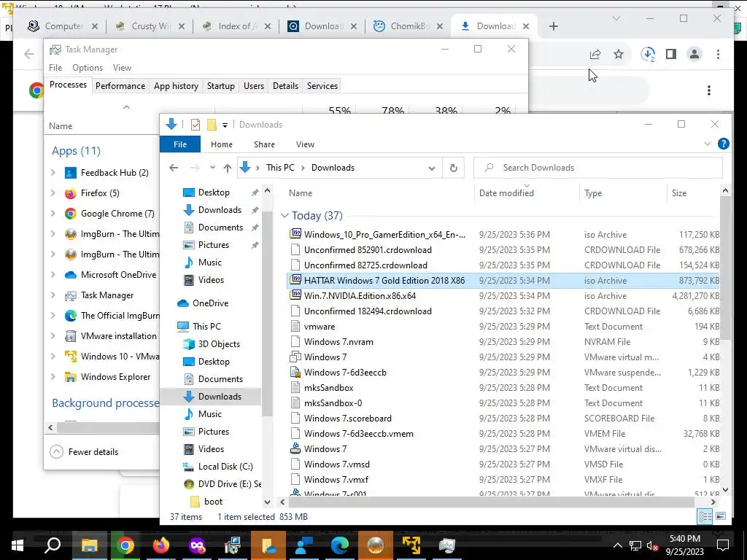
Task: Switch to Performance tab in Task Manager
Action: tap(120, 86)
